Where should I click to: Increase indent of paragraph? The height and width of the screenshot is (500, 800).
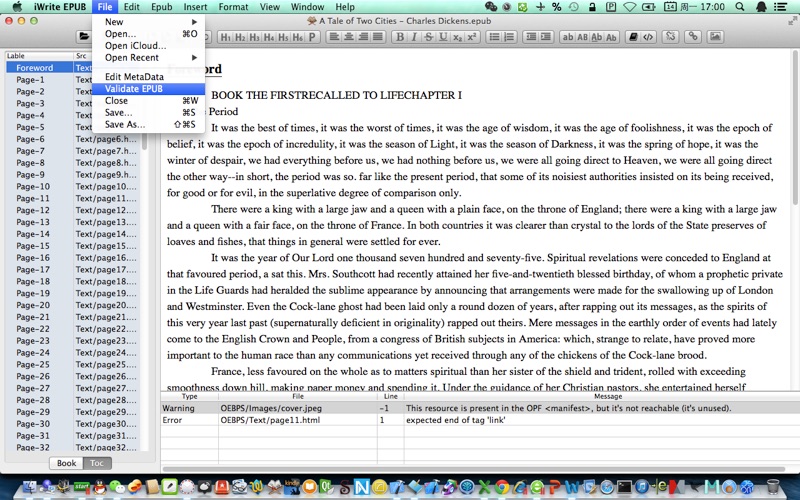pos(545,37)
